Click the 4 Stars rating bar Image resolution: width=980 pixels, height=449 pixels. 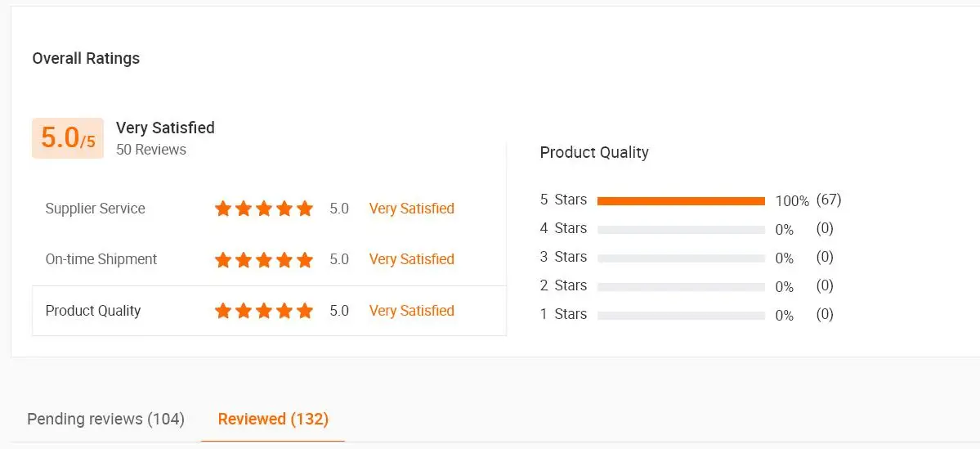point(681,230)
